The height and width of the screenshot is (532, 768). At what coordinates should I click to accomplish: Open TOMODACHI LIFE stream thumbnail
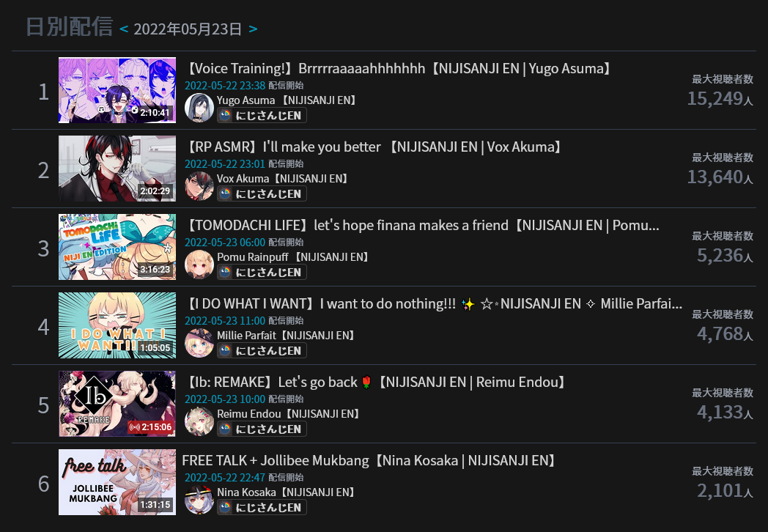[x=117, y=247]
